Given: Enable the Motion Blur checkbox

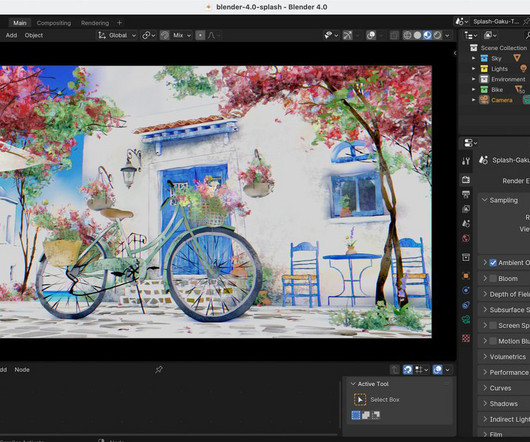Looking at the screenshot, I should click(x=493, y=341).
